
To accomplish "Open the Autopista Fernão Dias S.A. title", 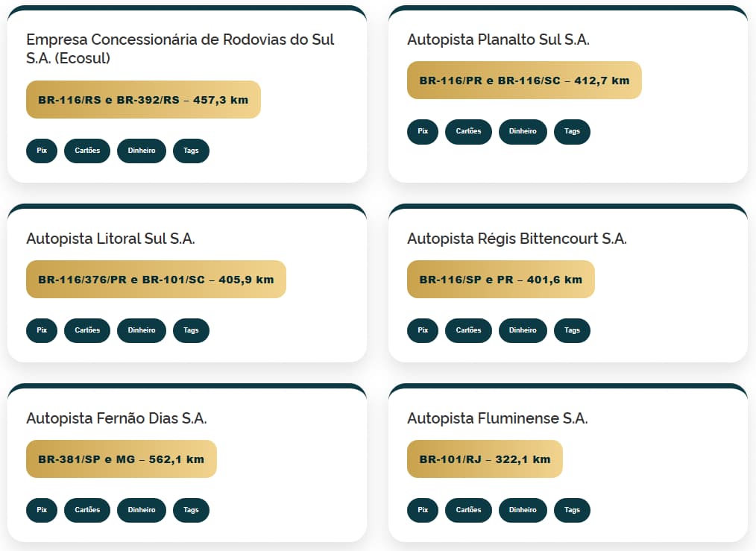I will (x=116, y=418).
